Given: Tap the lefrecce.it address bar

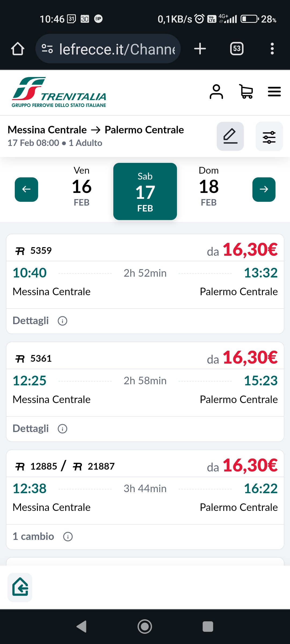Looking at the screenshot, I should [108, 49].
